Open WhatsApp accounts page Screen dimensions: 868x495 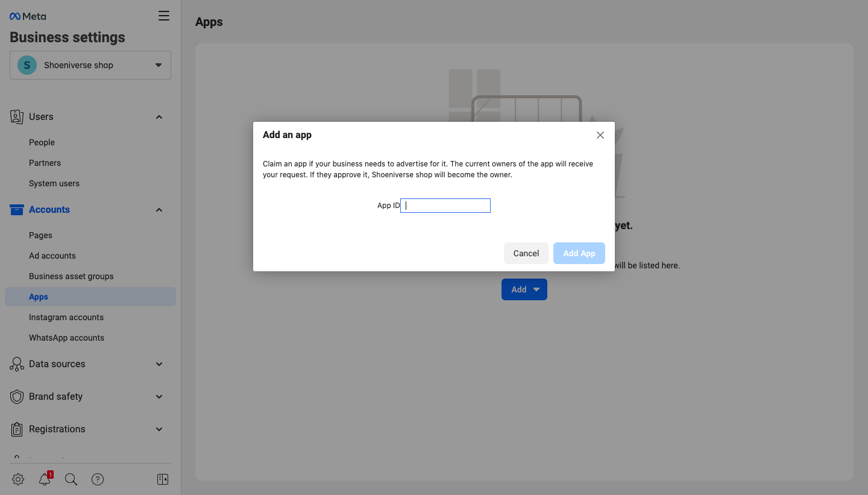click(x=66, y=338)
